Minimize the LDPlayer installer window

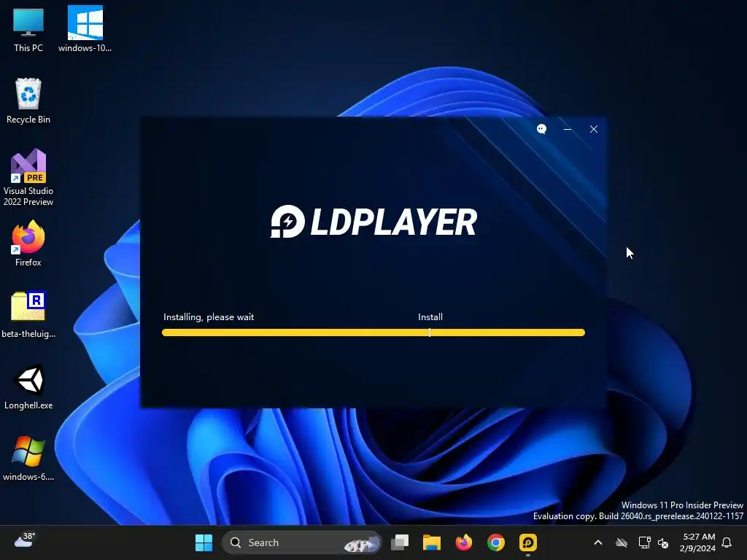(x=568, y=129)
